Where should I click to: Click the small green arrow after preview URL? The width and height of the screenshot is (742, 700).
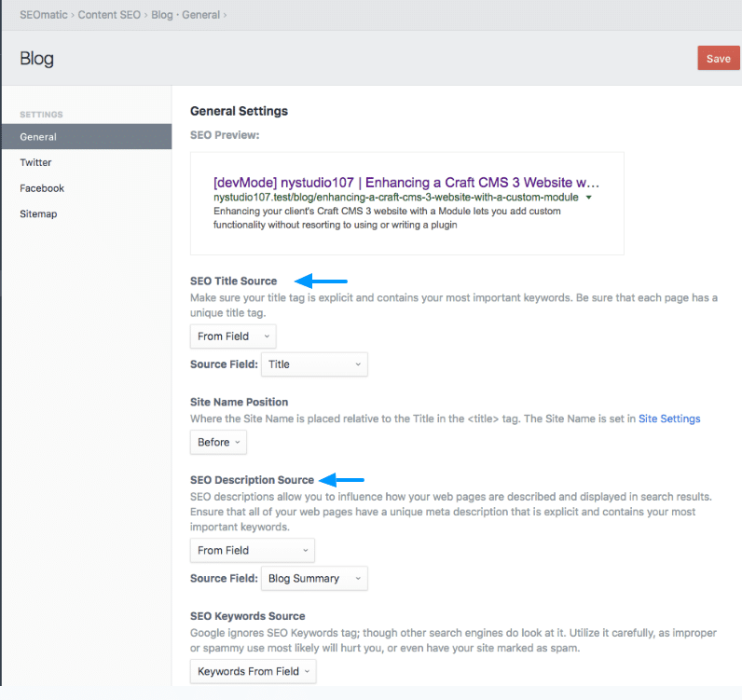pyautogui.click(x=589, y=198)
